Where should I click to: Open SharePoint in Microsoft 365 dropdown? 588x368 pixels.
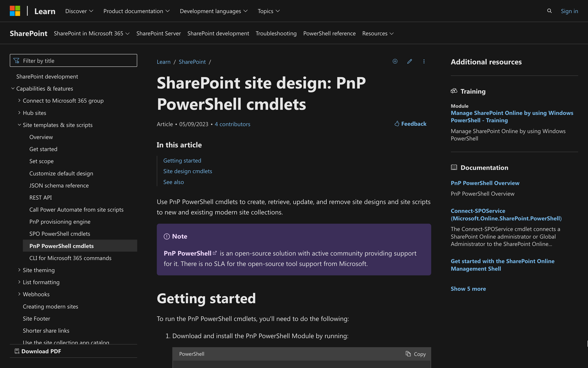pos(92,34)
